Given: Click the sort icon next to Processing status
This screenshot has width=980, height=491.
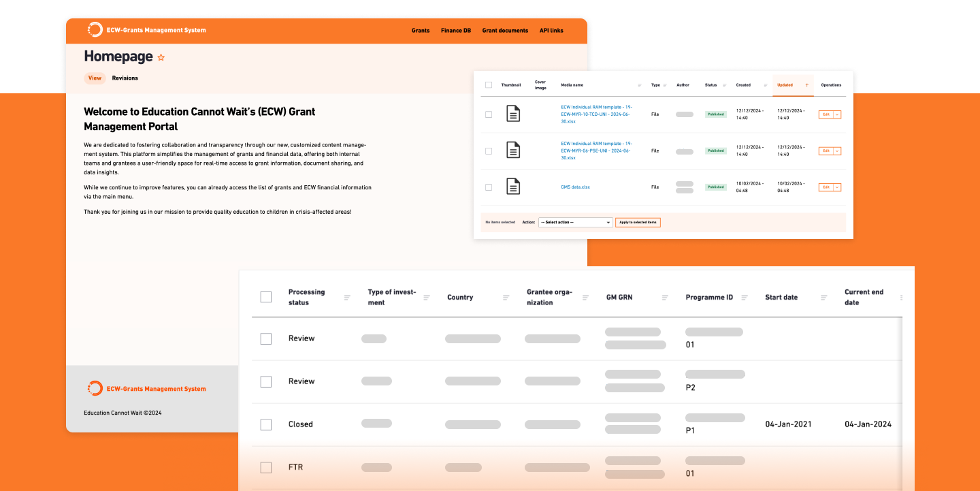Looking at the screenshot, I should [x=347, y=298].
